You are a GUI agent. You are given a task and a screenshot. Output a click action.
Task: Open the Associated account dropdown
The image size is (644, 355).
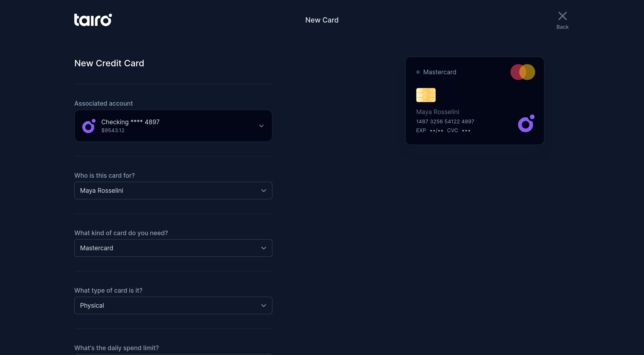coord(173,126)
